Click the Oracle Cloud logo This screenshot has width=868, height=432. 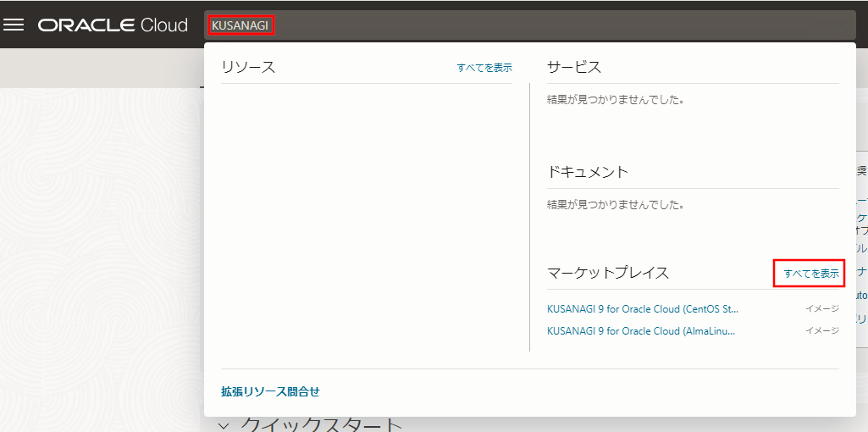[113, 25]
